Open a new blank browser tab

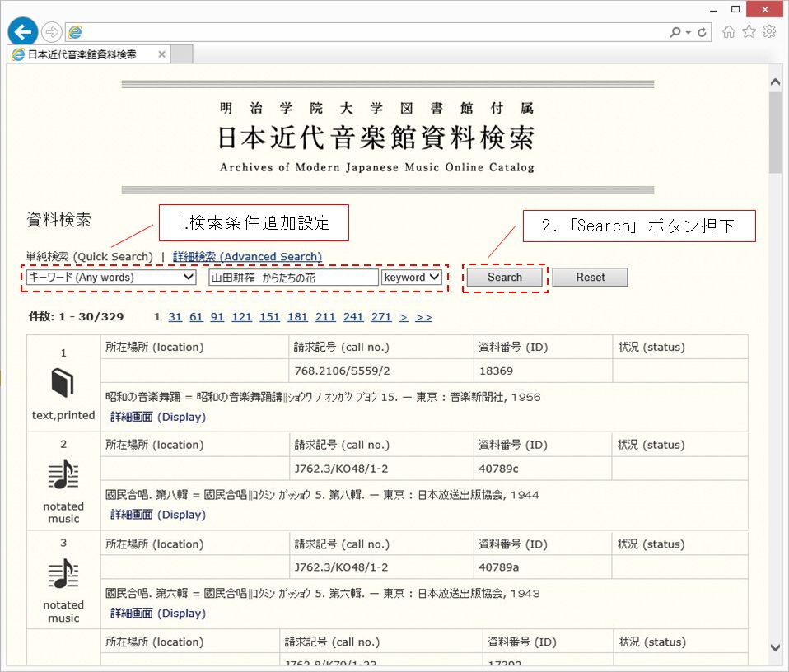point(182,54)
